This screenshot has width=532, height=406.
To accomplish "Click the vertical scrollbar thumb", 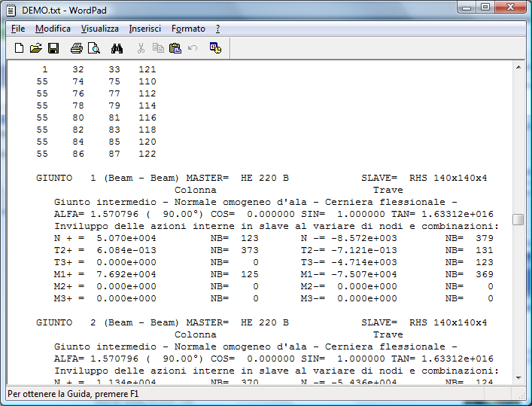I will click(x=518, y=219).
